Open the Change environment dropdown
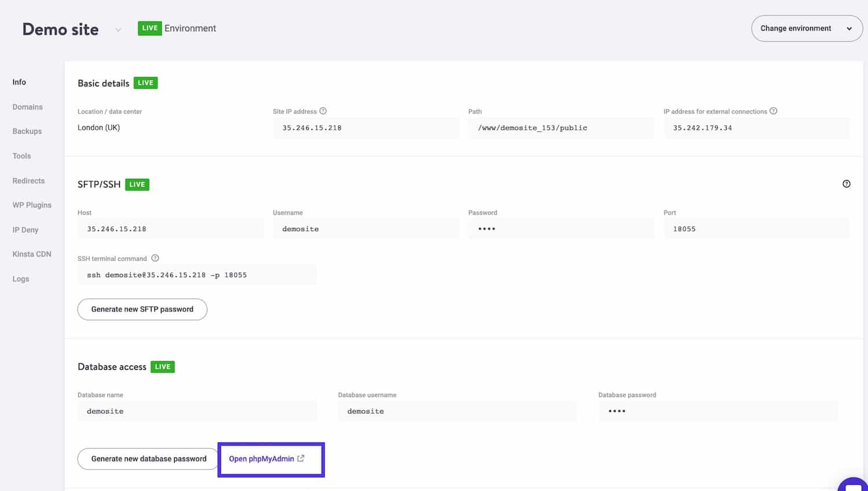Viewport: 868px width, 491px height. tap(806, 28)
